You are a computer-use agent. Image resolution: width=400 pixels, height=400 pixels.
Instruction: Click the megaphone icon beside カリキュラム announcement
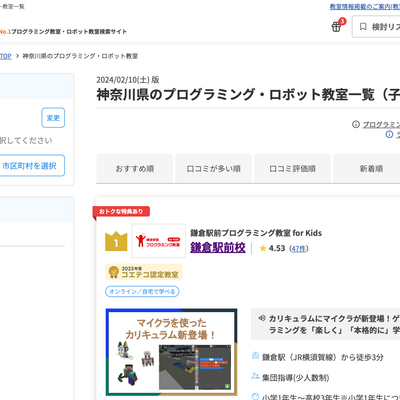[262, 318]
